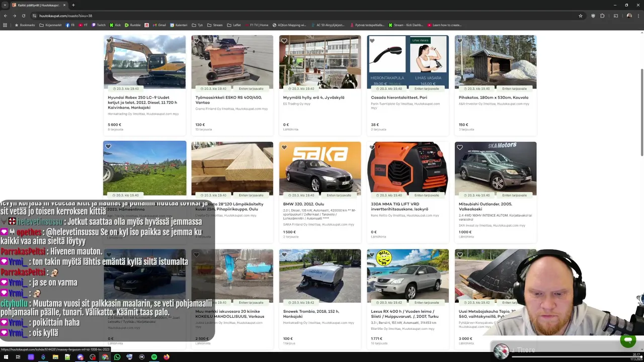Favorite the Pihakatos 180cm listing

click(x=460, y=41)
